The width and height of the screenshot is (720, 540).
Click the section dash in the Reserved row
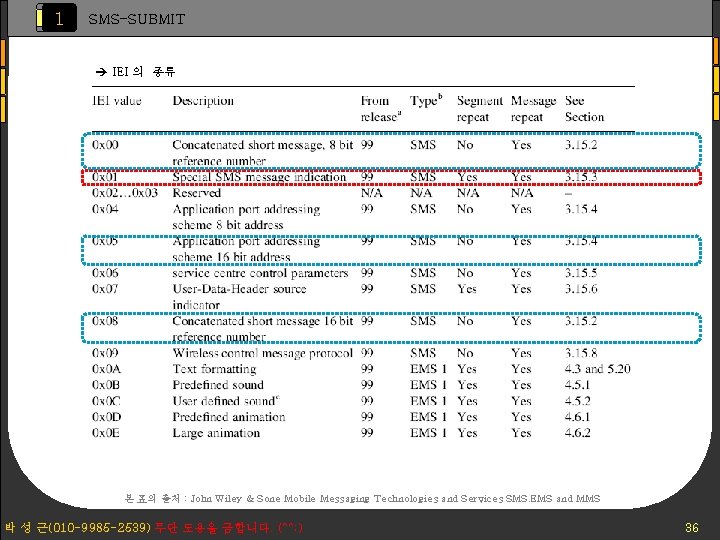click(x=568, y=194)
